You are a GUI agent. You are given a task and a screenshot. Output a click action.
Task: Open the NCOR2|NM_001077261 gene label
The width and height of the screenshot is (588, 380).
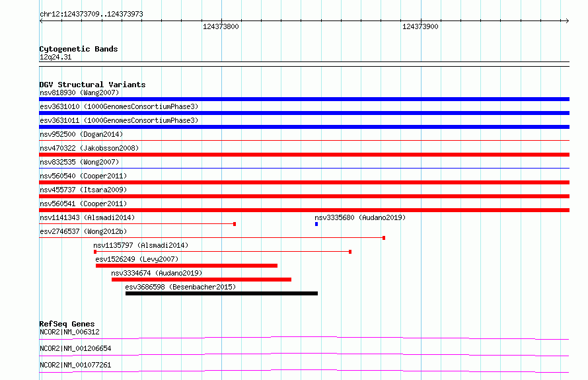tap(75, 365)
